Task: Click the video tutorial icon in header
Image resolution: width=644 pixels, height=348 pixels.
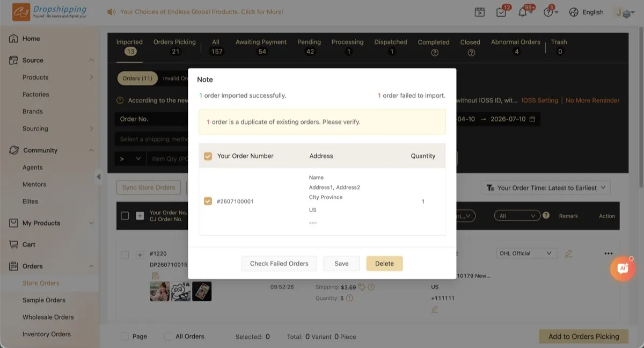Action: [x=480, y=12]
